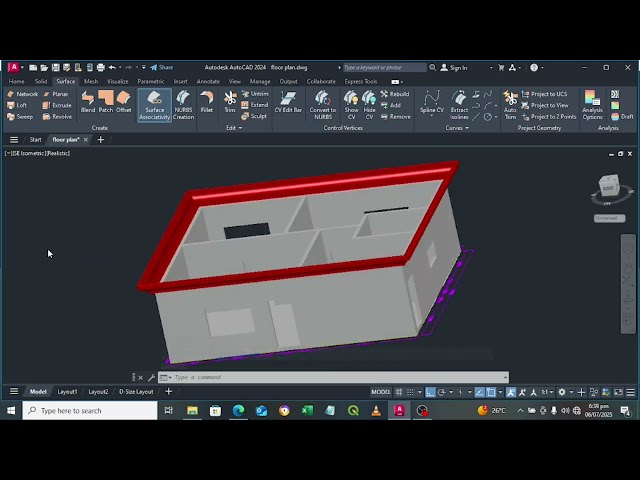Click the Project to 2 Points tool
The height and width of the screenshot is (480, 640).
(549, 117)
